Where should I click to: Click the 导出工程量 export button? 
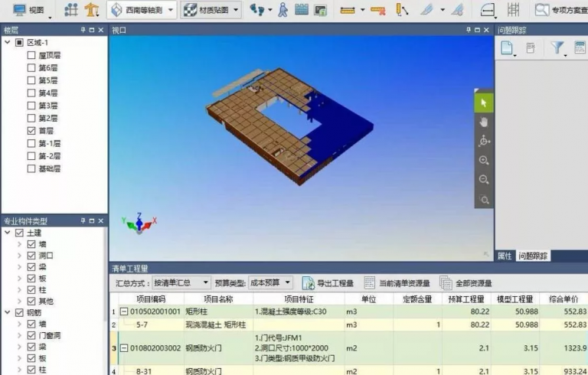328,282
